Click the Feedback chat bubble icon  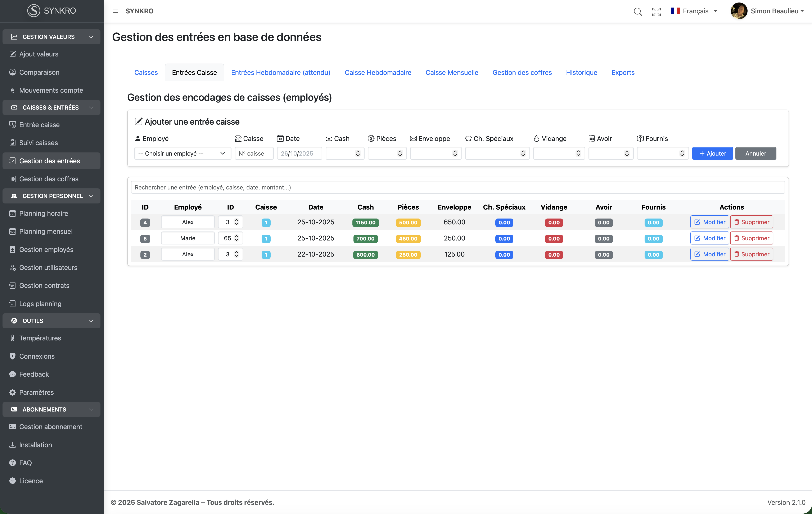click(x=13, y=374)
